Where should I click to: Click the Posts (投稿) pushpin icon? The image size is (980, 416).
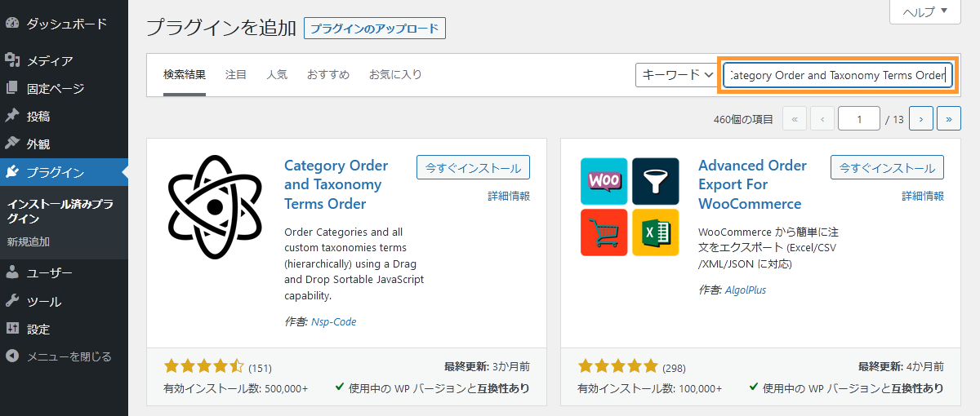point(12,116)
